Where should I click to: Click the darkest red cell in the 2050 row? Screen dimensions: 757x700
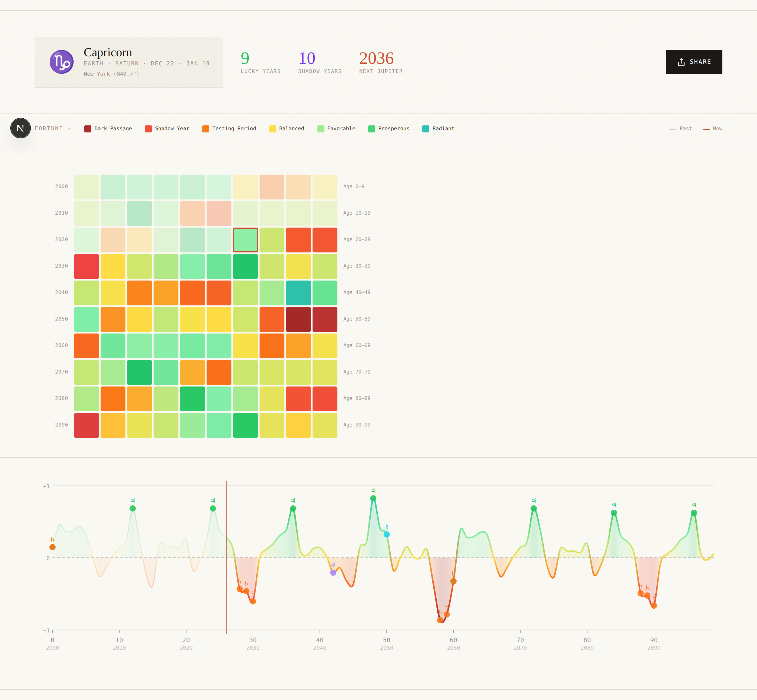(x=298, y=319)
